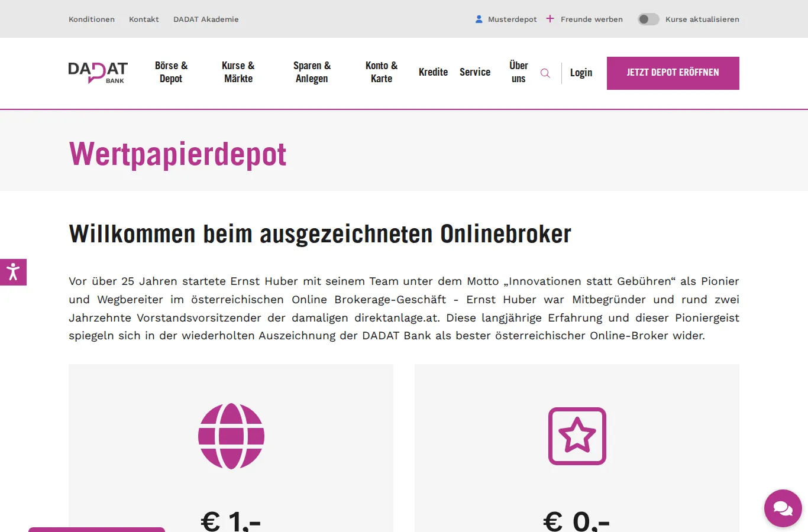808x532 pixels.
Task: Open the accessibility options widget
Action: pos(13,272)
